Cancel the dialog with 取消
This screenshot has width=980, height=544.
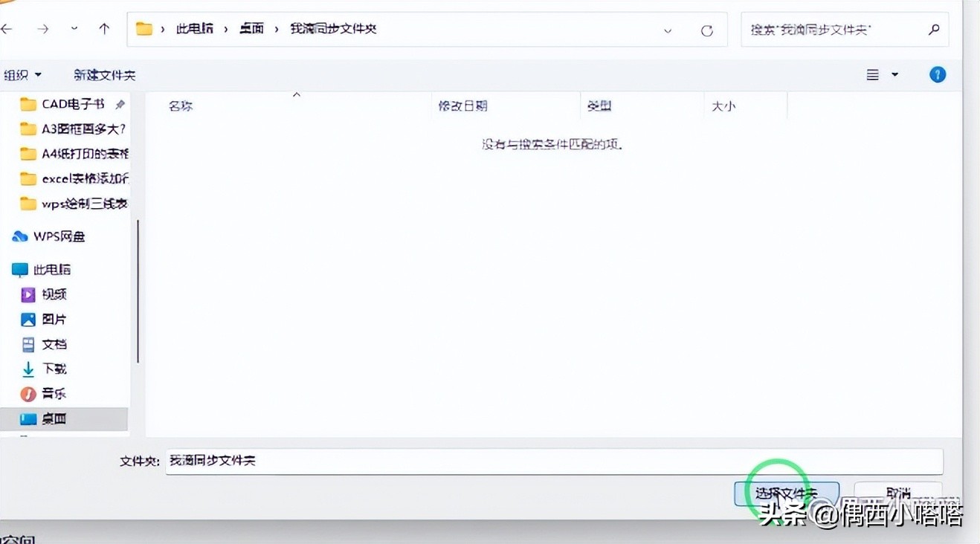[x=898, y=493]
